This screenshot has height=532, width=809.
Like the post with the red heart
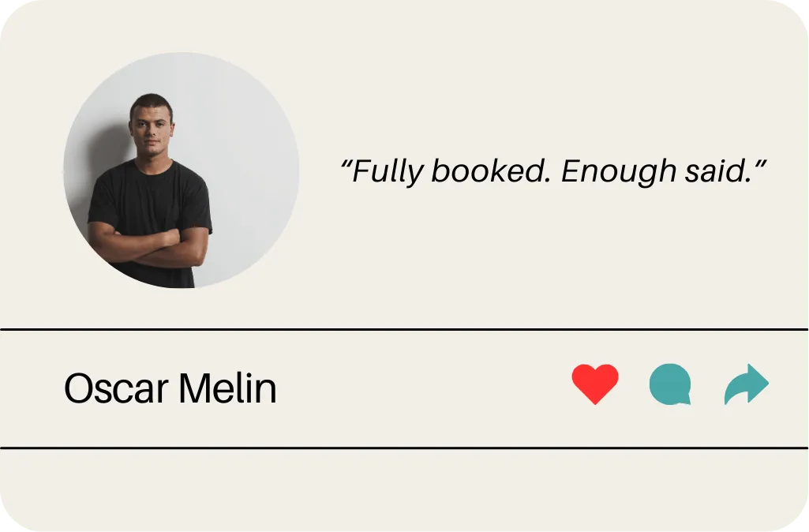(595, 384)
